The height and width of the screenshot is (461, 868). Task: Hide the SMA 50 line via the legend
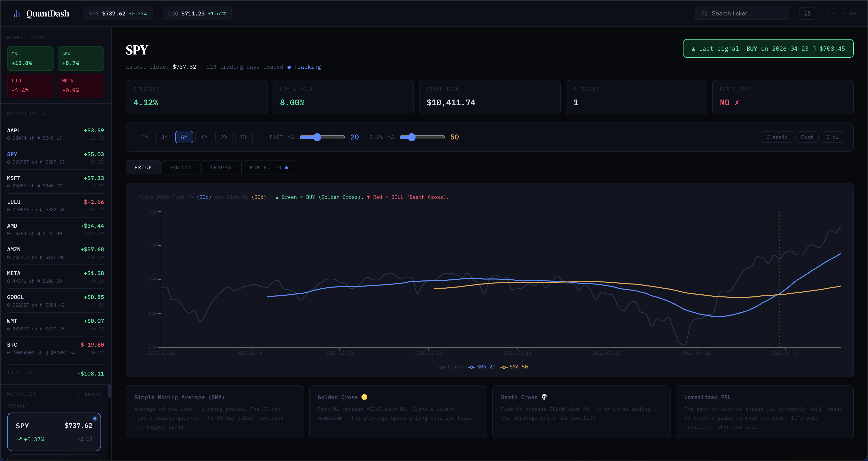click(x=514, y=367)
